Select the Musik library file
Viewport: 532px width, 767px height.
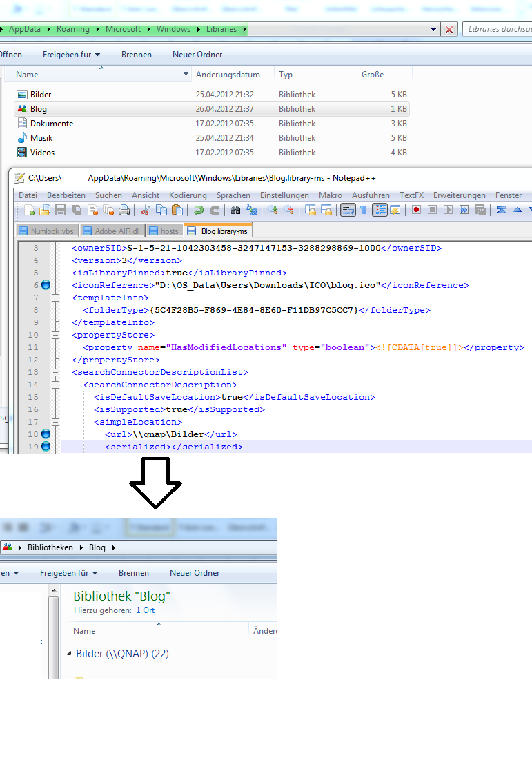pyautogui.click(x=211, y=138)
